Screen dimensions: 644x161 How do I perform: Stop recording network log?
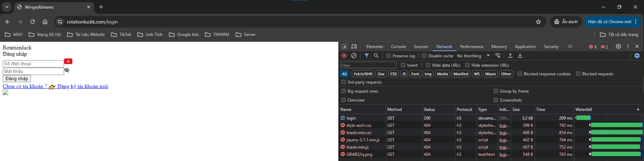(344, 56)
